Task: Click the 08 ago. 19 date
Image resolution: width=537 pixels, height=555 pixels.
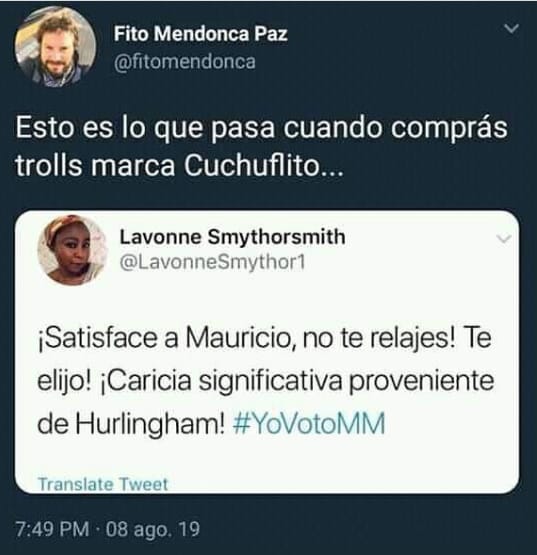Action: [153, 530]
